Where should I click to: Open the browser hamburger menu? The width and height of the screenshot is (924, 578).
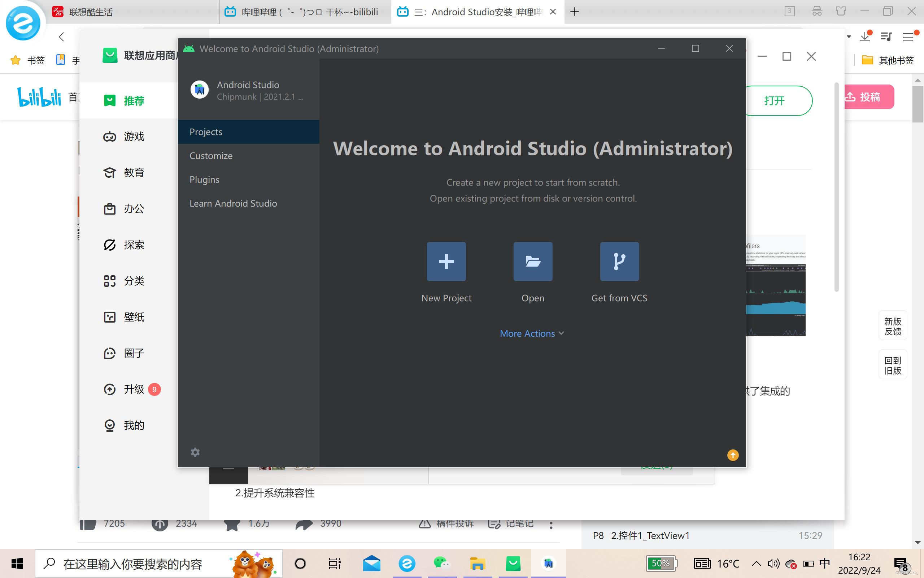[x=908, y=37]
